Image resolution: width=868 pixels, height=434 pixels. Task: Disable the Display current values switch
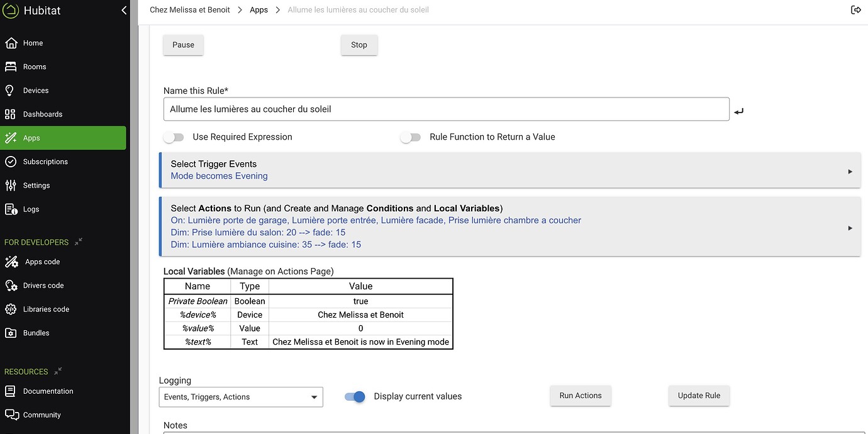tap(355, 397)
